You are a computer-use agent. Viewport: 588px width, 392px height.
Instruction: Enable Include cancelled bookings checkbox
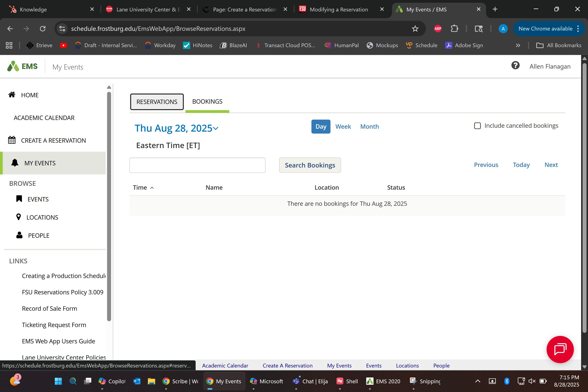tap(477, 126)
